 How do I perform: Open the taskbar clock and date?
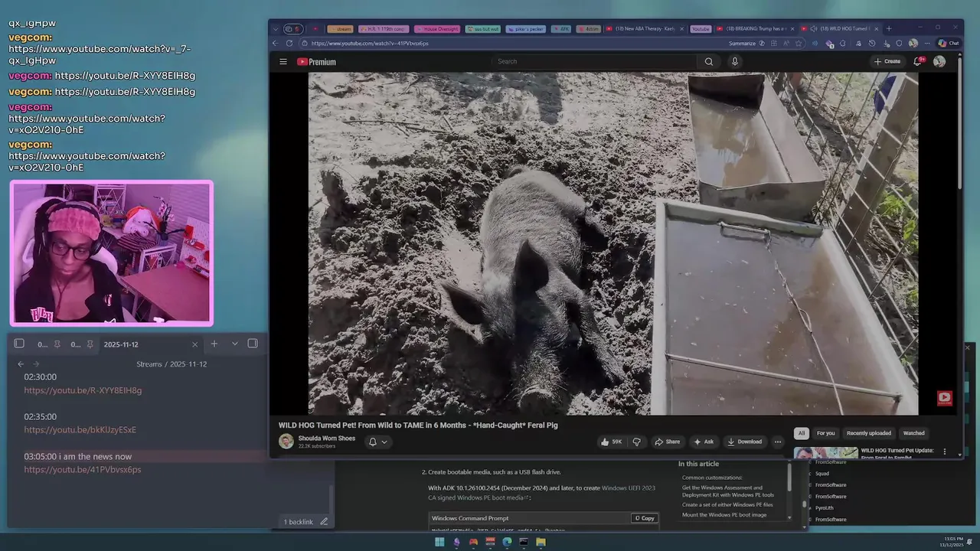point(954,542)
